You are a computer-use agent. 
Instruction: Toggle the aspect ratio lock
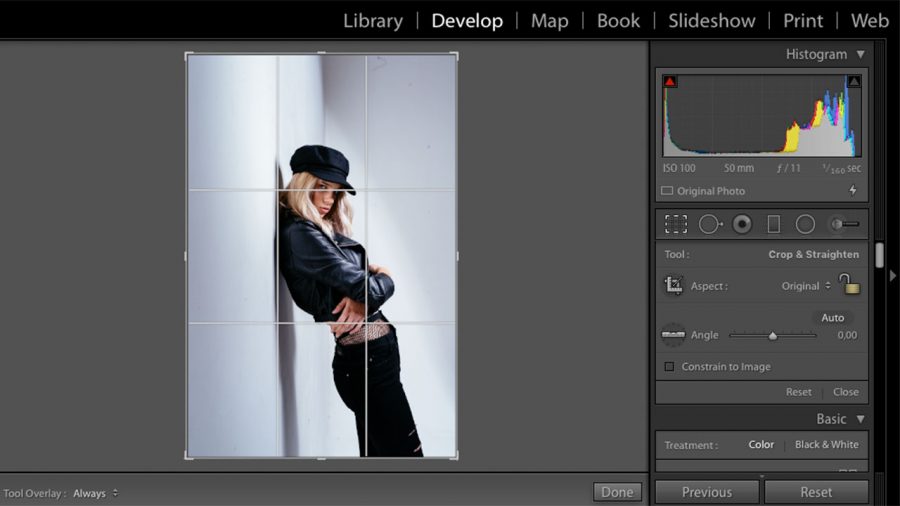coord(849,285)
